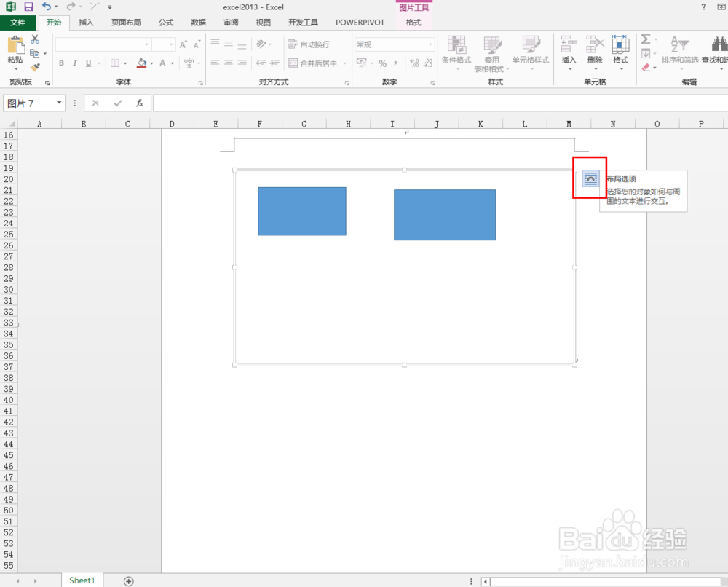
Task: Select the Format Painter icon
Action: tap(34, 68)
